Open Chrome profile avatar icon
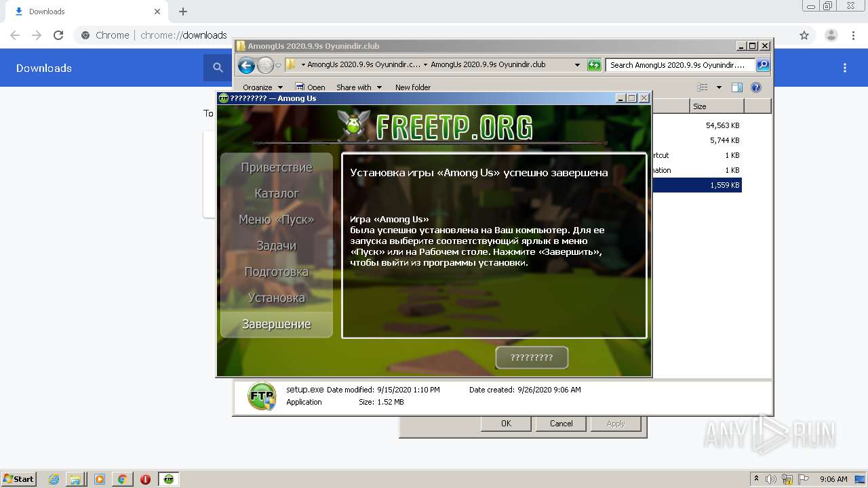The image size is (868, 488). [x=831, y=35]
